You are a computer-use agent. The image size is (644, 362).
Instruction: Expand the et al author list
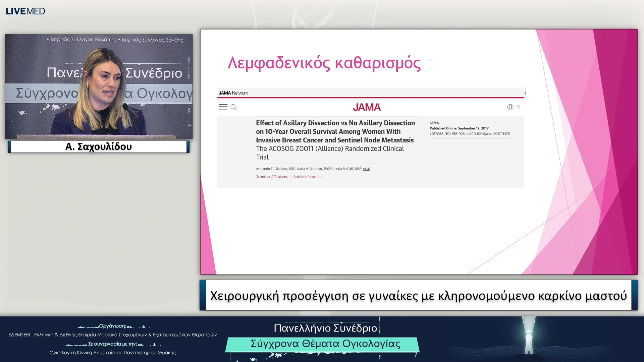[x=366, y=169]
